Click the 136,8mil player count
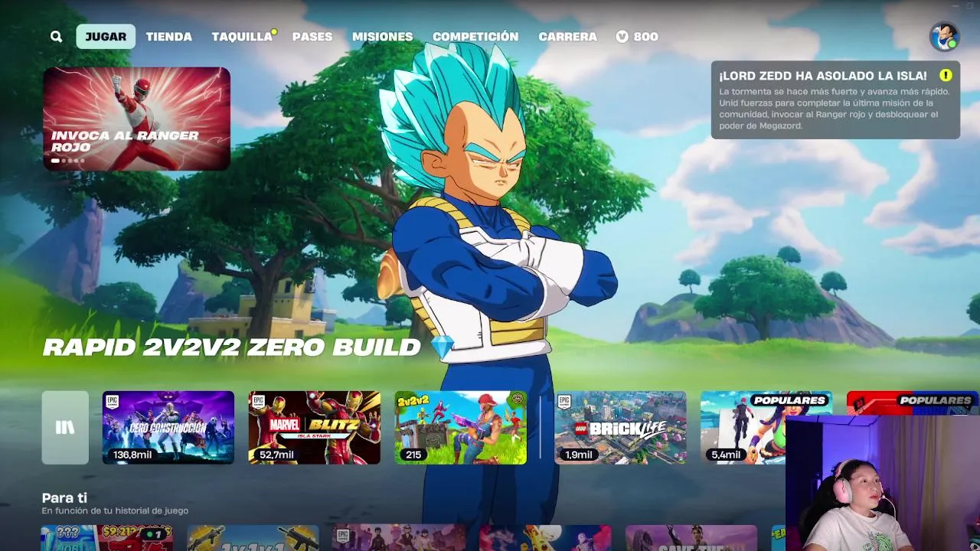980x551 pixels. coord(132,455)
